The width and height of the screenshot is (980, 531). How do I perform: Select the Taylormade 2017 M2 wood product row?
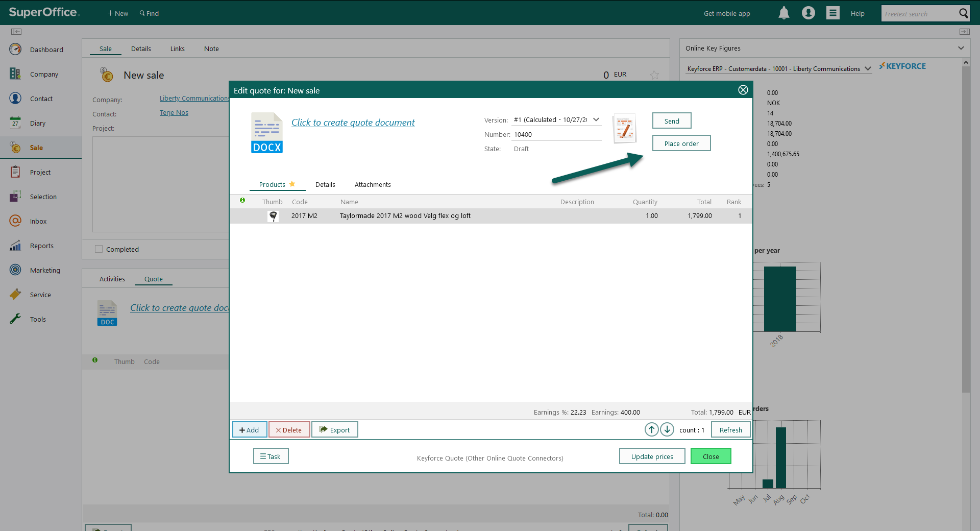click(x=491, y=215)
